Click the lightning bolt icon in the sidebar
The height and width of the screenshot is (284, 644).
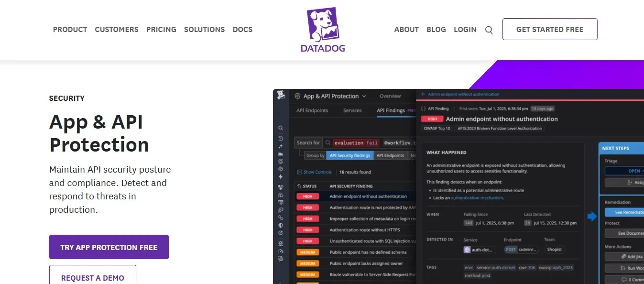pos(281,177)
